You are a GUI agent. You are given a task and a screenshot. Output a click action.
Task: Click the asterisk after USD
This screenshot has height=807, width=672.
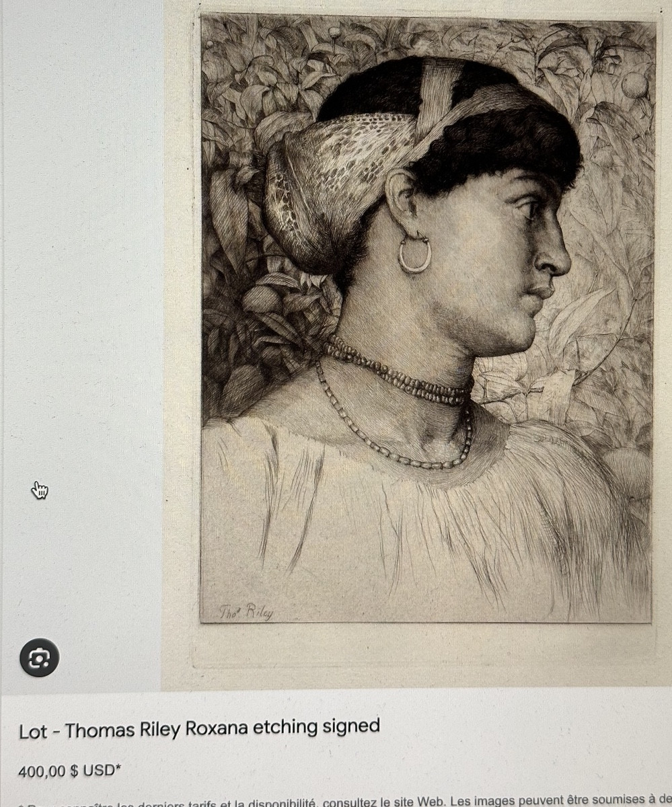(118, 768)
